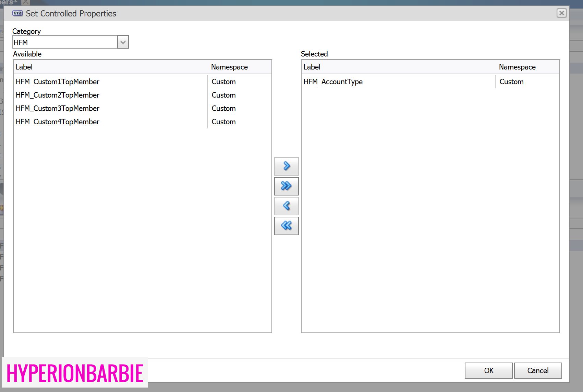Screen dimensions: 583x392
Task: Select HFM_Custom2TopMember in Available list
Action: (x=58, y=95)
